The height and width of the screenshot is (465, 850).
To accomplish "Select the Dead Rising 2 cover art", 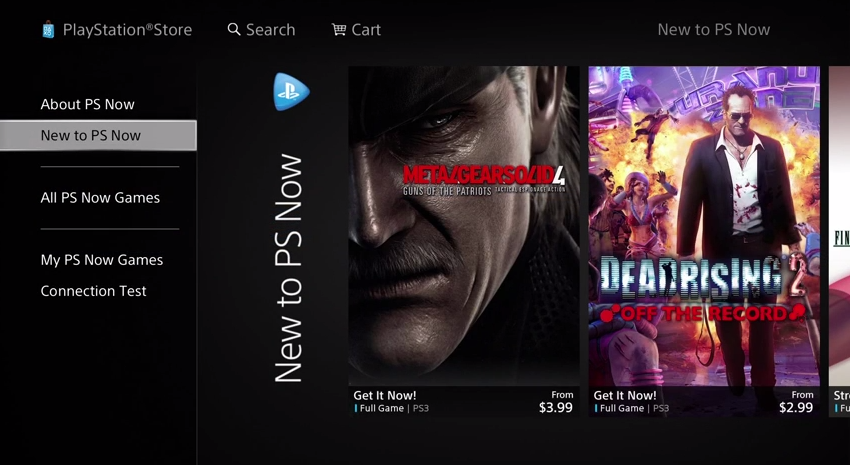I will click(x=704, y=225).
